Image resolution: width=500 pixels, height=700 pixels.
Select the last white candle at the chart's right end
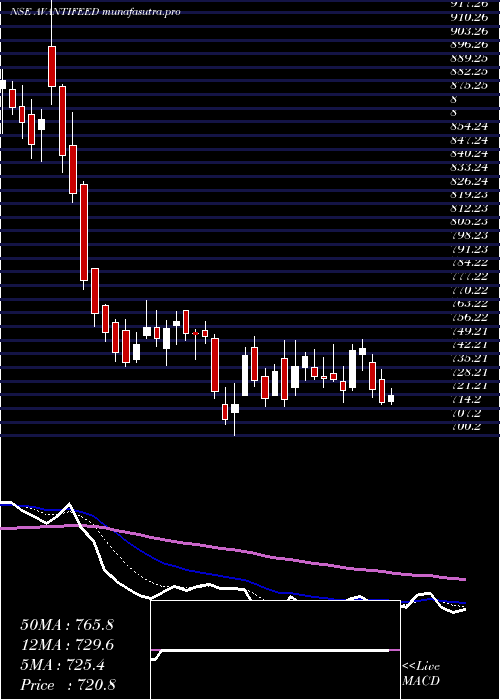click(x=391, y=399)
